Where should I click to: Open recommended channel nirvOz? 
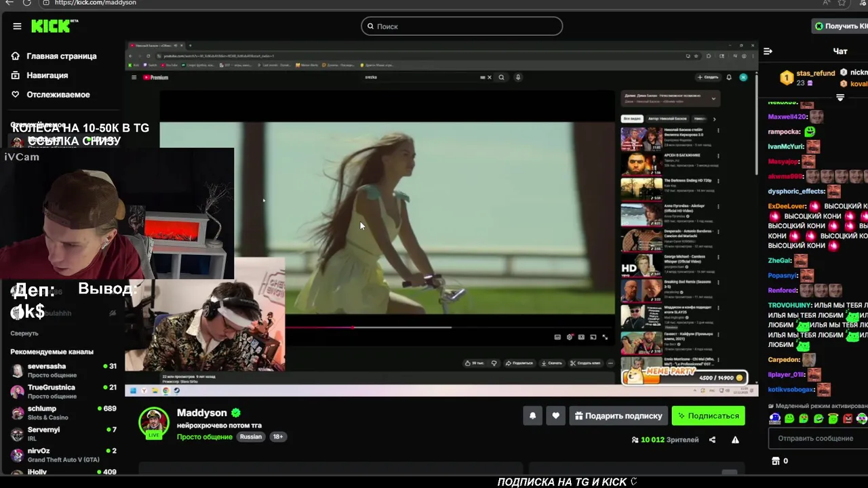[63, 454]
